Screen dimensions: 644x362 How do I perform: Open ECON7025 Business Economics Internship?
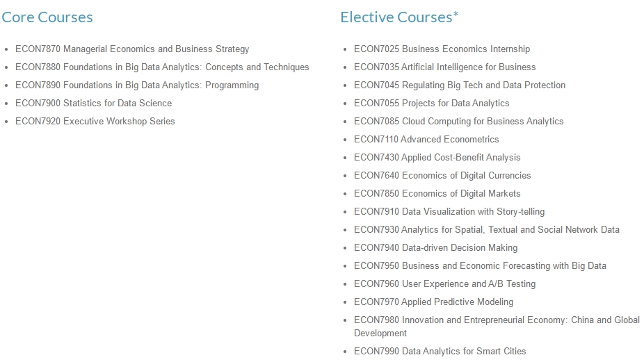point(442,49)
